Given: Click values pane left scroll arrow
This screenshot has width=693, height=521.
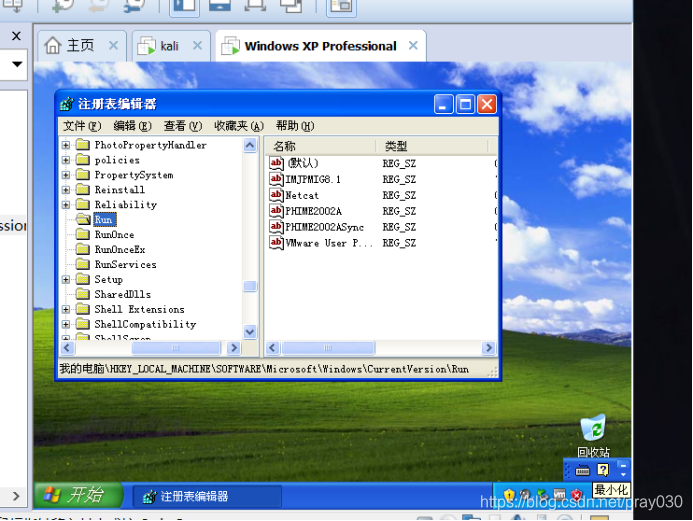Looking at the screenshot, I should [273, 348].
